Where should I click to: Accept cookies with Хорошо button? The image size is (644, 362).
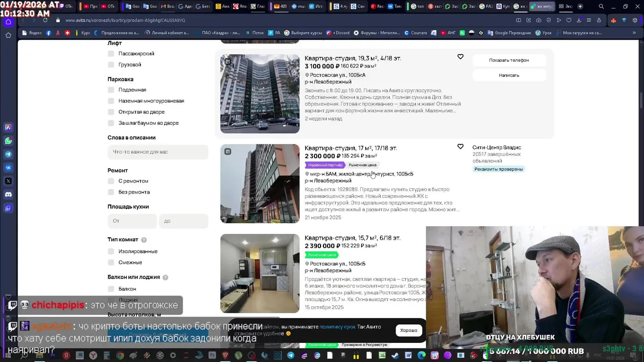pyautogui.click(x=409, y=330)
